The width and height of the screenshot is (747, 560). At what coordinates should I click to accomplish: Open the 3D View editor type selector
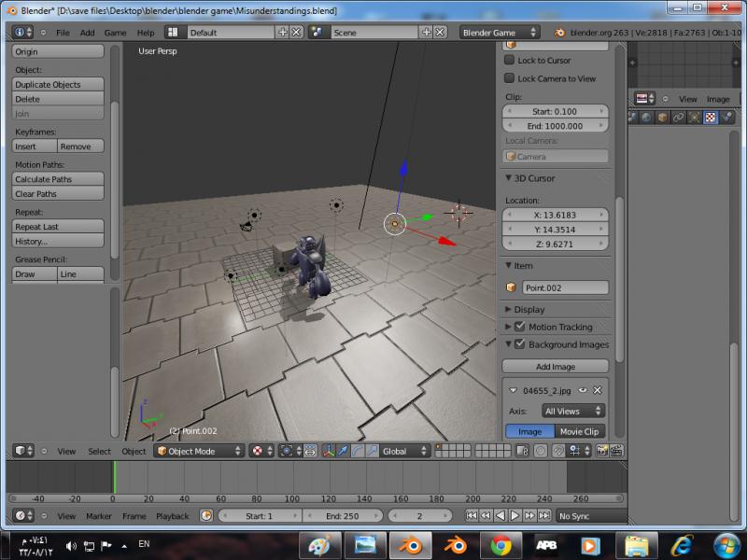pos(22,451)
